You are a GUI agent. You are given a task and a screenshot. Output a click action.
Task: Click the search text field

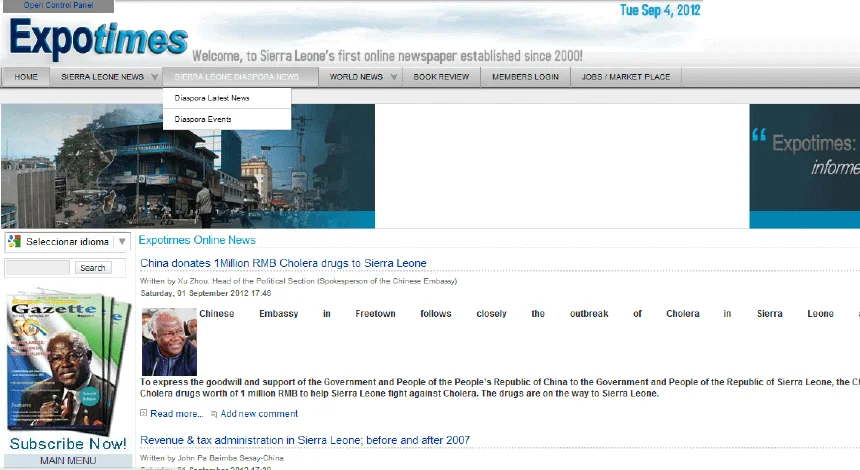37,268
